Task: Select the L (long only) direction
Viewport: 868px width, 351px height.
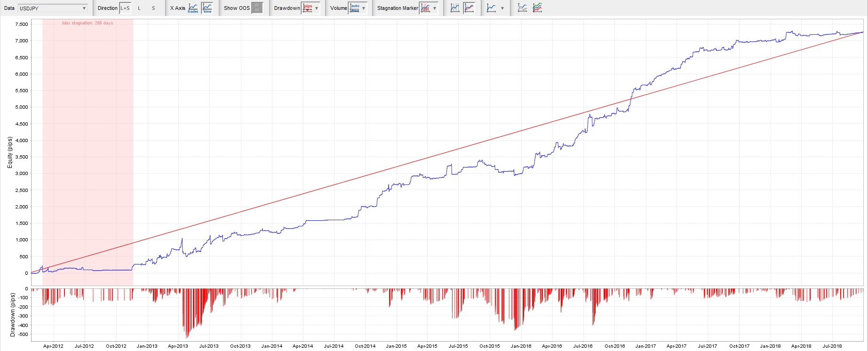Action: 139,8
